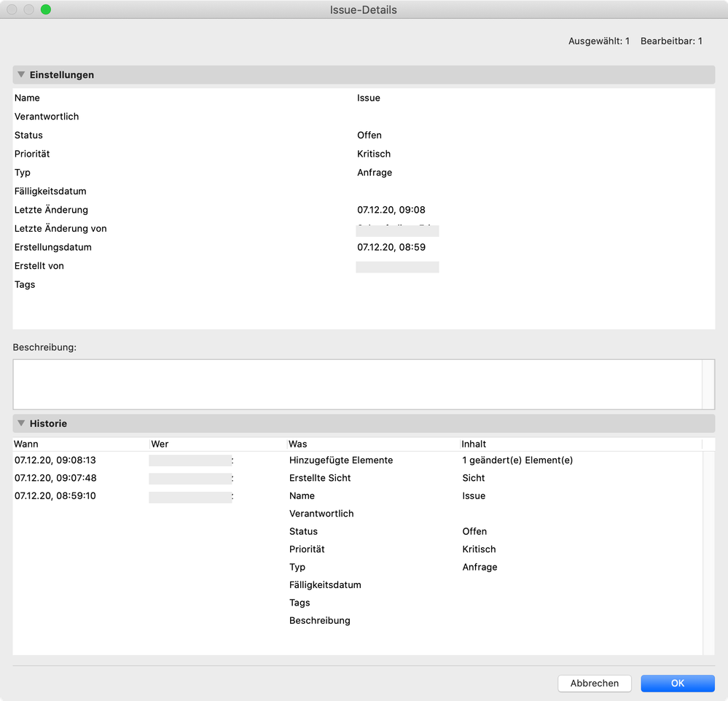Click the Ausgewählt: 1 label
The image size is (728, 701).
point(599,41)
